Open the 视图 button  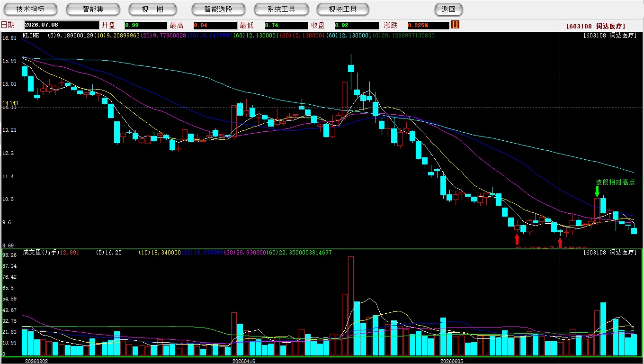152,9
